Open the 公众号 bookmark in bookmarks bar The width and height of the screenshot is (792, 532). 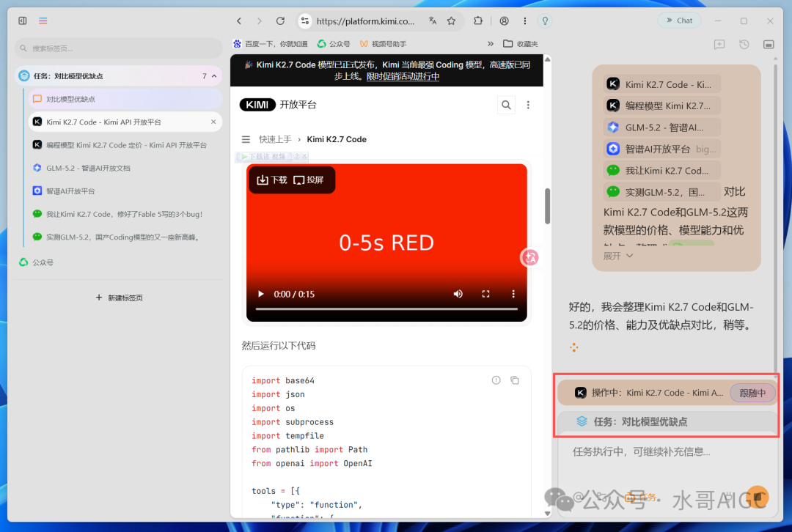(334, 44)
